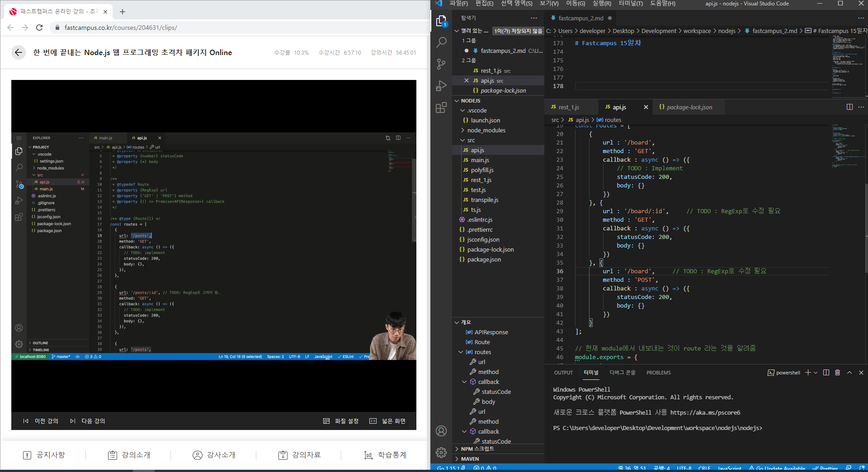The height and width of the screenshot is (472, 868).
Task: Open VS Code Explorer view icon
Action: tap(441, 21)
